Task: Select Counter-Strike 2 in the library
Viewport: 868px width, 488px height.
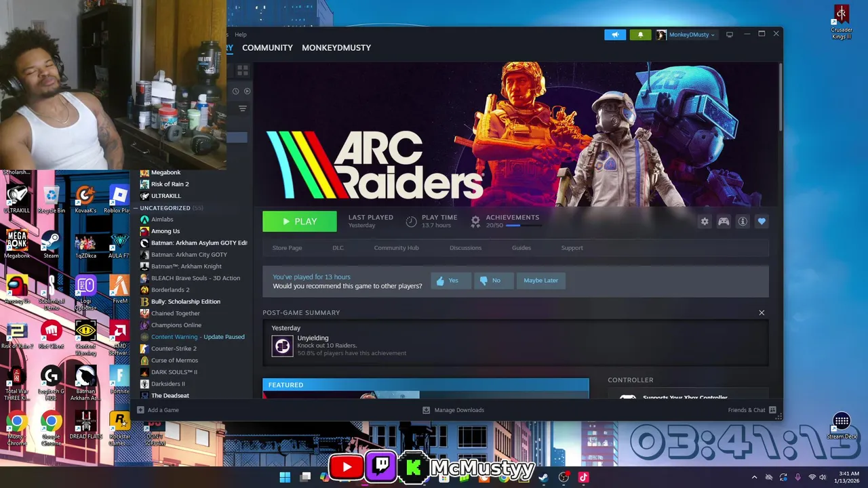Action: click(x=174, y=348)
